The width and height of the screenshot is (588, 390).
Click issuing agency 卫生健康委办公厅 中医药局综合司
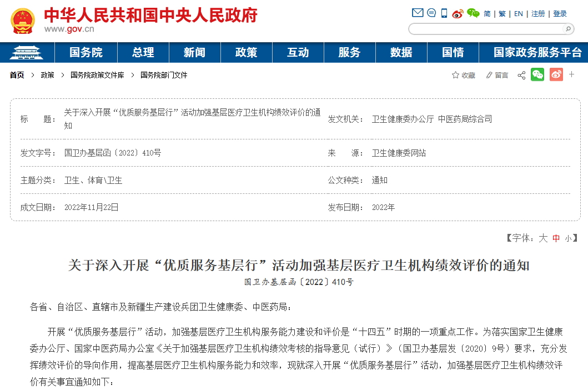(431, 119)
